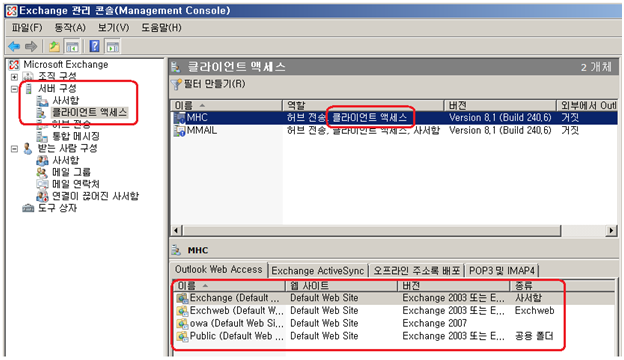The width and height of the screenshot is (624, 360).
Task: Click the 받는 사람 구성 person icon
Action: tap(27, 148)
